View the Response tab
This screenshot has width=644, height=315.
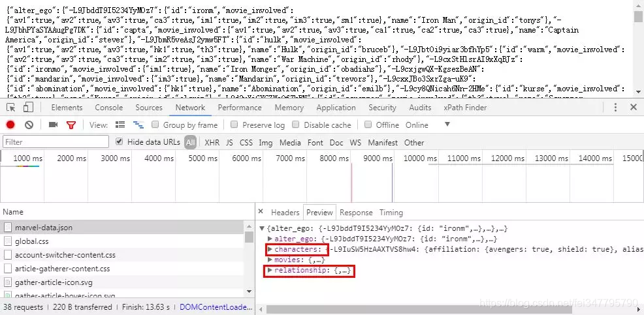[x=356, y=213]
